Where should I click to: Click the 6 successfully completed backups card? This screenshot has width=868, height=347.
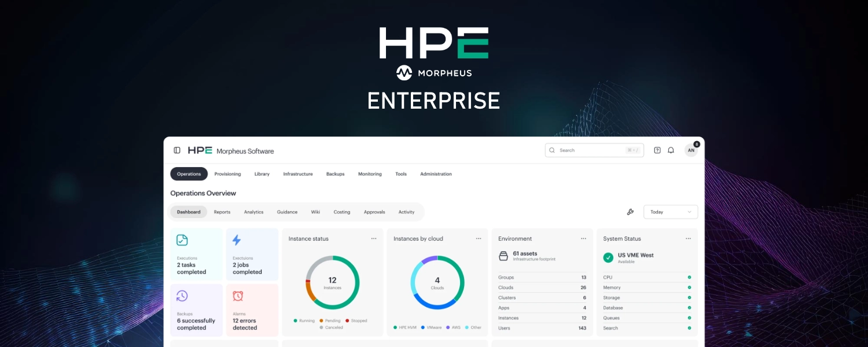click(196, 310)
